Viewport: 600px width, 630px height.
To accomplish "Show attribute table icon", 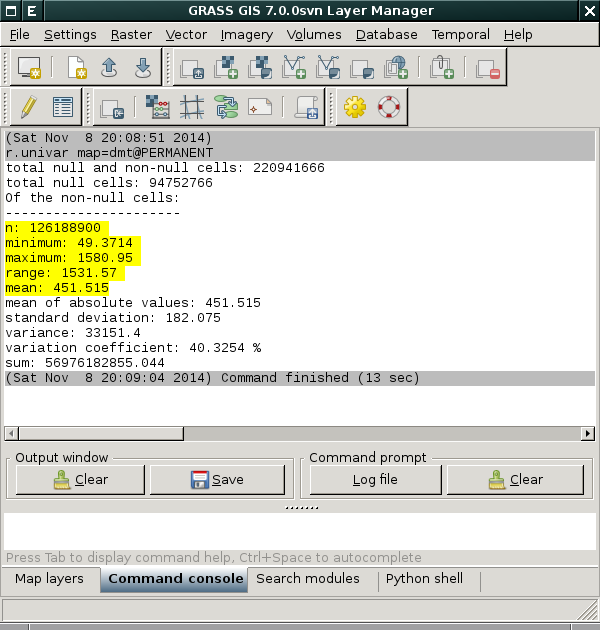I will pos(63,107).
